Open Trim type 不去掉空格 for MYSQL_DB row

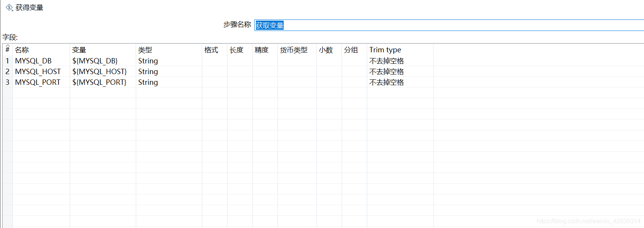click(400, 61)
